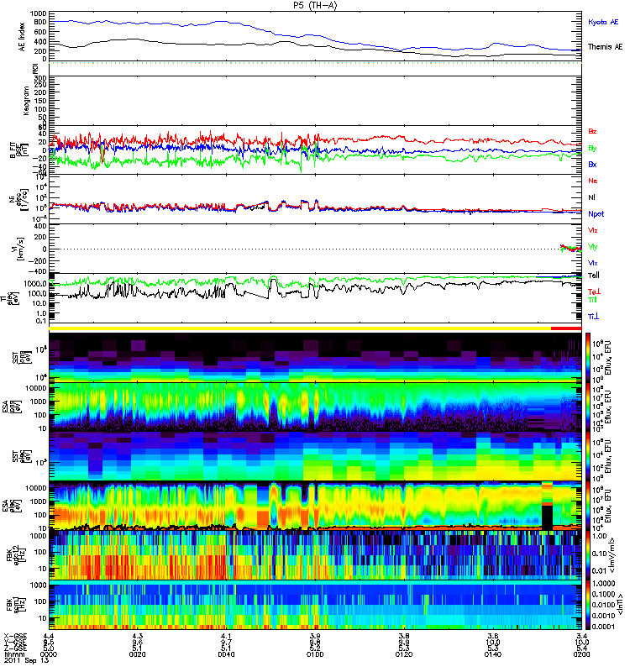Click the 0000 time label

click(x=49, y=654)
